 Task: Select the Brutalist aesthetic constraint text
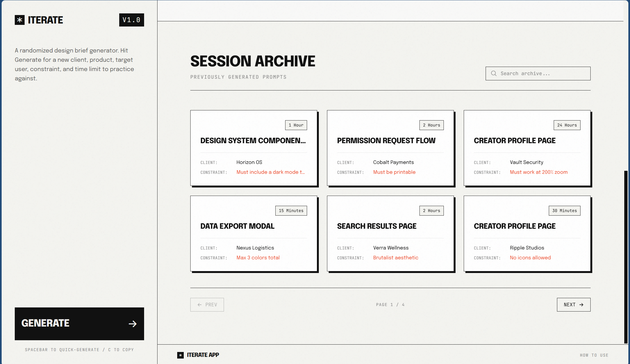(396, 257)
